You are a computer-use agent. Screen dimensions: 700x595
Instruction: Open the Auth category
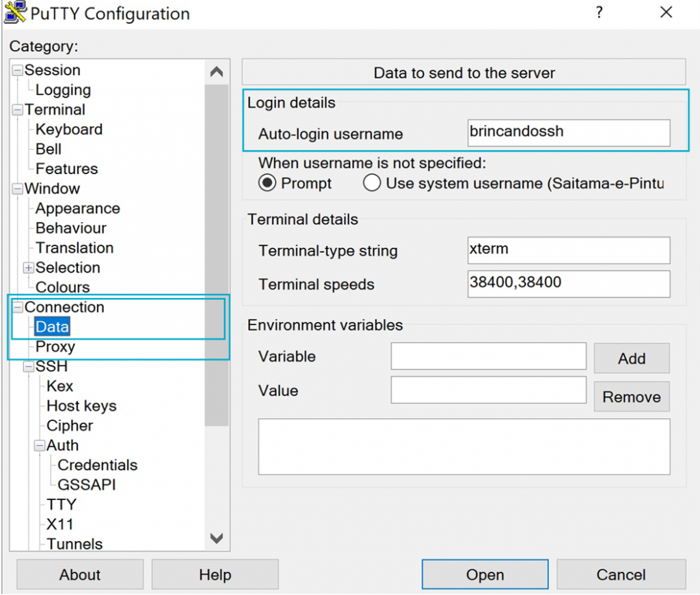click(62, 445)
